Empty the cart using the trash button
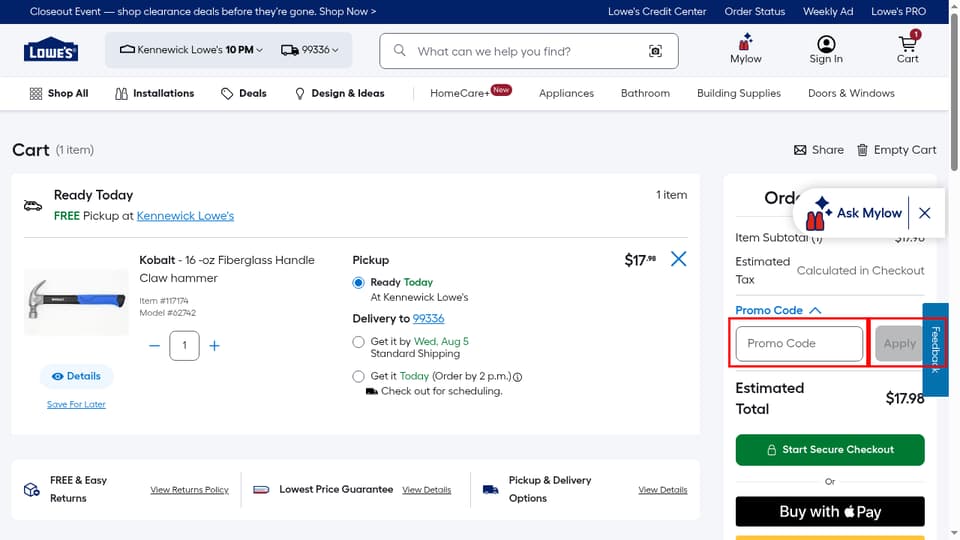960x540 pixels. point(896,150)
